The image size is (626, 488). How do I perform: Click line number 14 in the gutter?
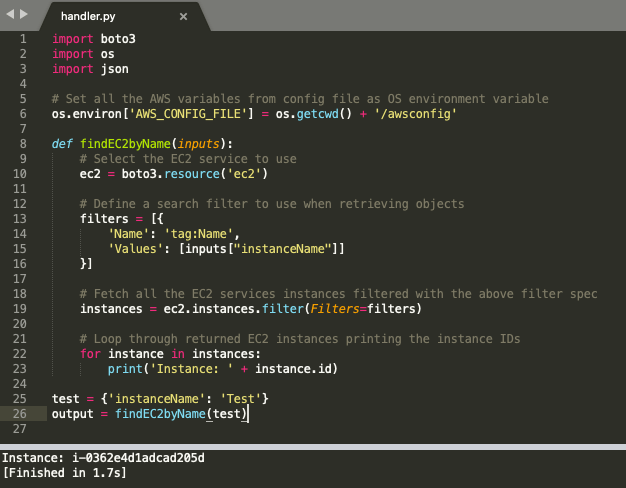click(x=19, y=233)
